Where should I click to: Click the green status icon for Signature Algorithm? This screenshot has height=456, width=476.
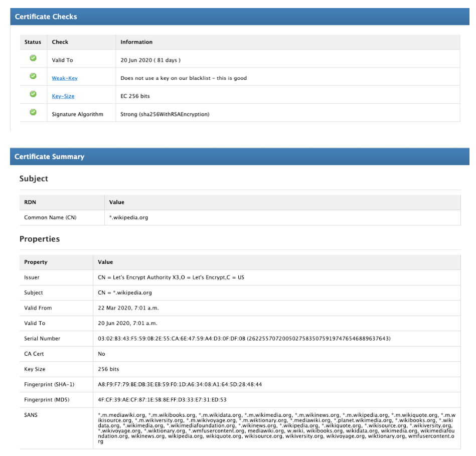(x=33, y=112)
